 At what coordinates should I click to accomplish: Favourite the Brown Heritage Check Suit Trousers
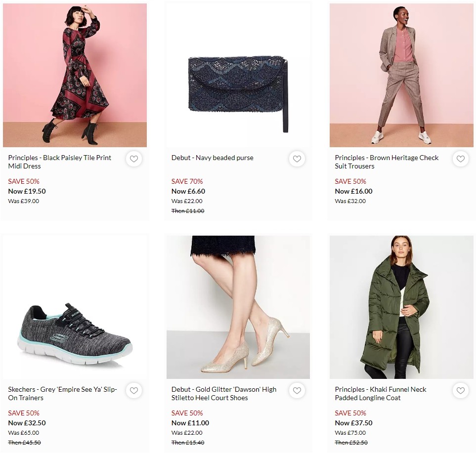point(460,159)
